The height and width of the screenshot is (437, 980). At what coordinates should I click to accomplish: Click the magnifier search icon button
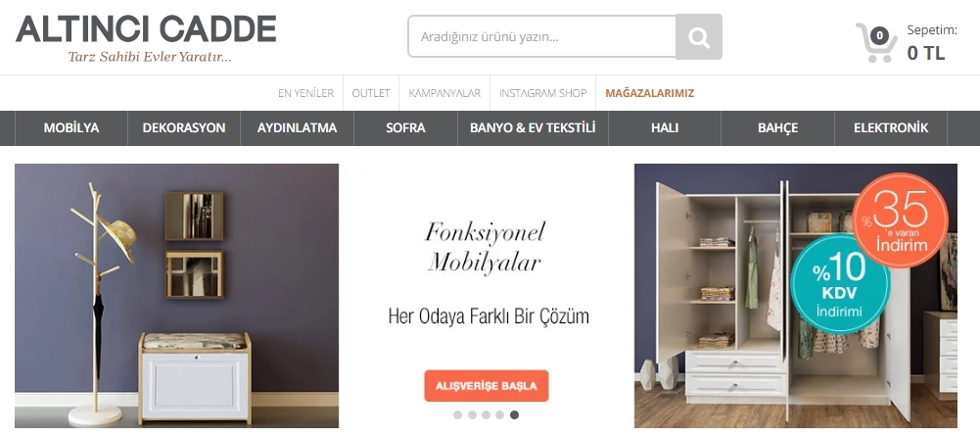tap(699, 37)
